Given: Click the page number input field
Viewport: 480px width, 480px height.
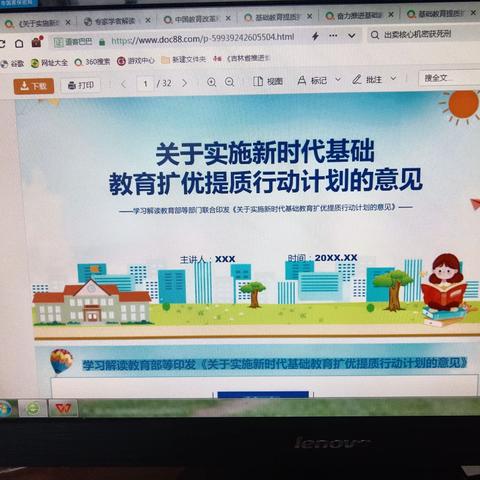Looking at the screenshot, I should click(x=145, y=84).
